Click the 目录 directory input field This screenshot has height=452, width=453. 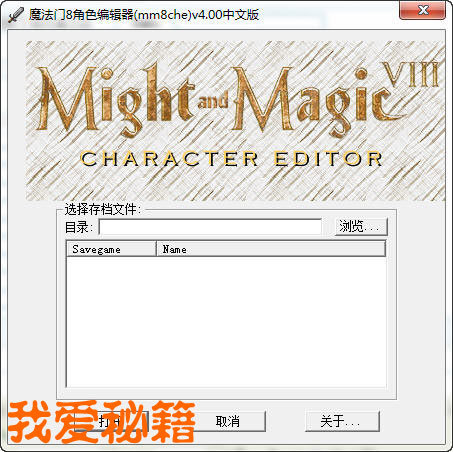point(211,227)
